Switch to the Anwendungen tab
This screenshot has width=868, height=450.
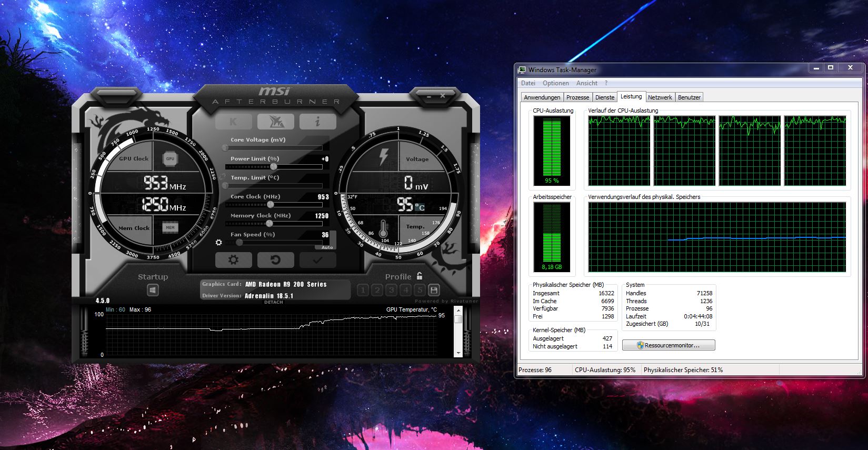point(542,97)
